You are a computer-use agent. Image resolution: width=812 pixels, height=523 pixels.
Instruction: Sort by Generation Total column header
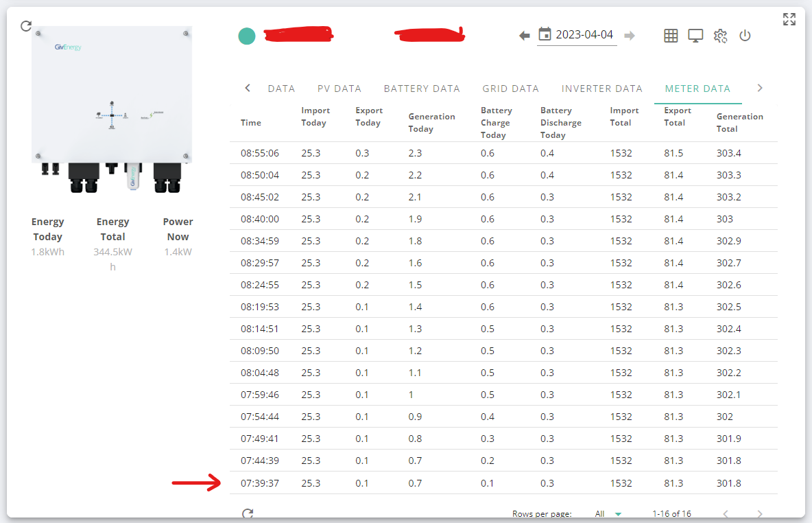tap(739, 123)
